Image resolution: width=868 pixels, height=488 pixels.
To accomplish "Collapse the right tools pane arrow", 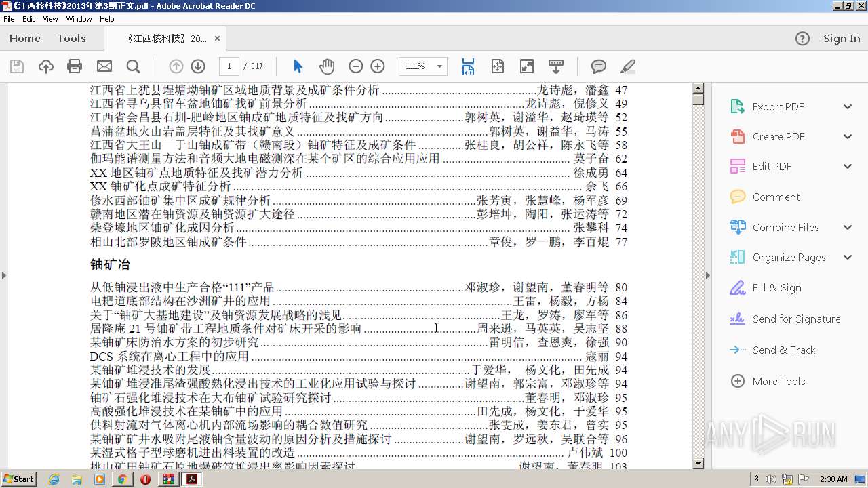I will (708, 275).
